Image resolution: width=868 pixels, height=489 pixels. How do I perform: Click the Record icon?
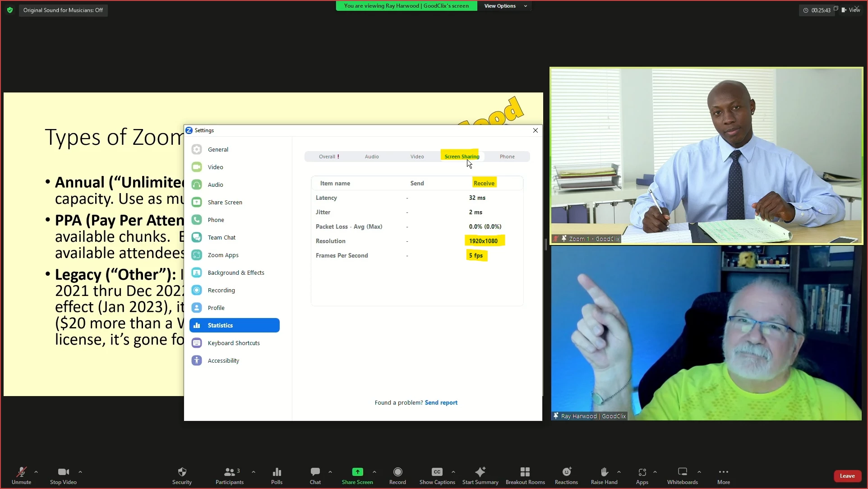click(x=397, y=472)
